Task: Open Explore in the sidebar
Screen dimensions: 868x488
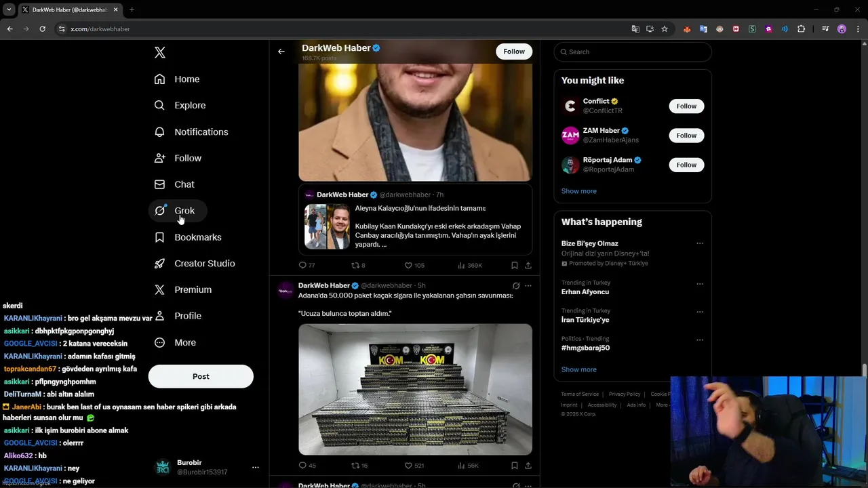Action: tap(180, 106)
